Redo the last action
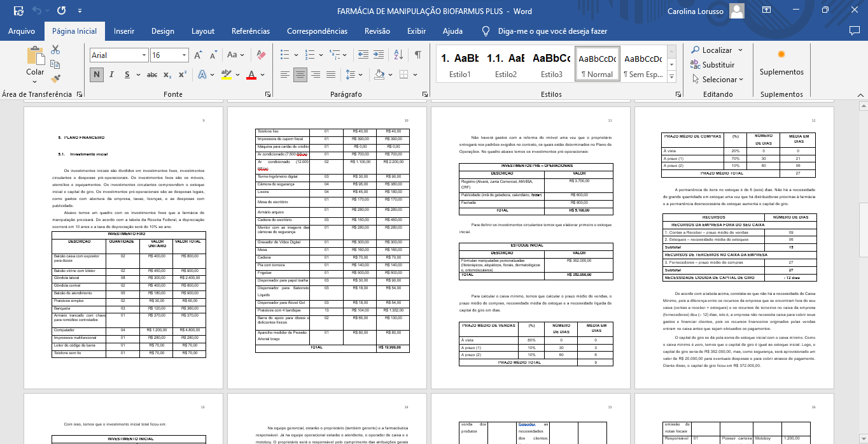This screenshot has width=868, height=444. (x=61, y=11)
